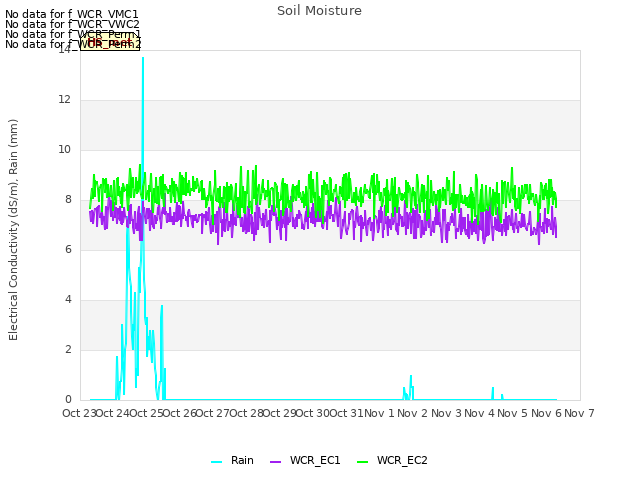Click the y-axis label Electrical Conductivity
640x480 pixels.
point(13,230)
